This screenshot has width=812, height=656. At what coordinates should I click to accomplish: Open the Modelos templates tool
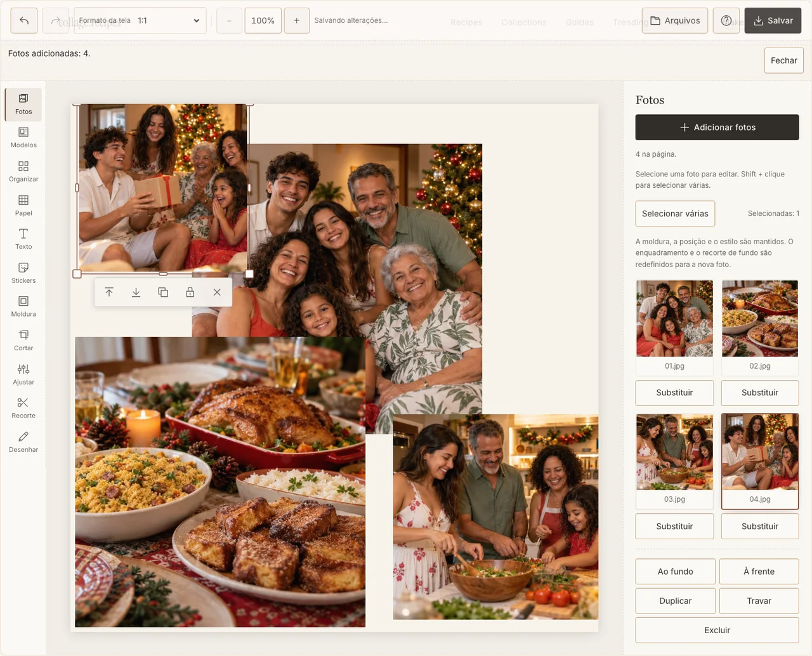(x=23, y=138)
